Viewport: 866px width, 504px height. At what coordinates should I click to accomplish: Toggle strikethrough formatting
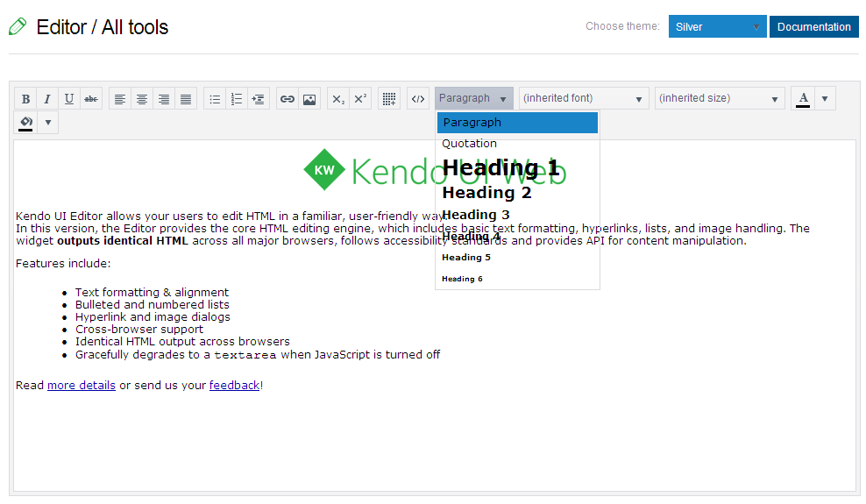click(x=91, y=99)
